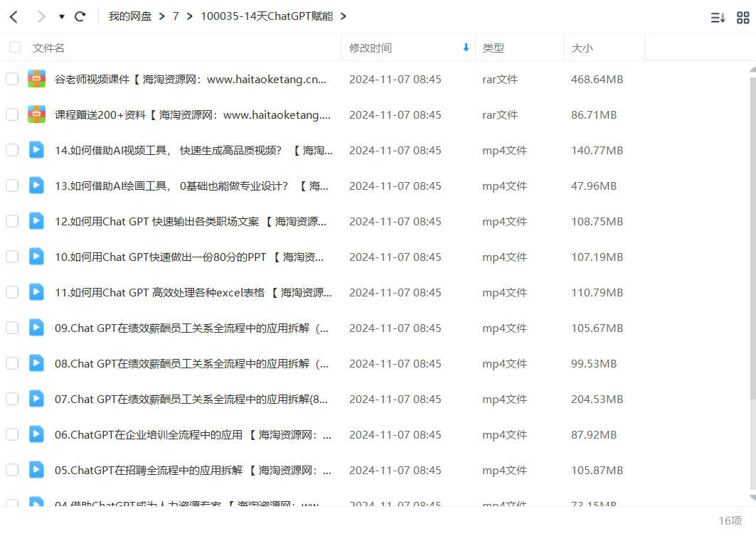Screen dimensions: 756x536
Task: Open the sort order menu icon
Action: (718, 18)
